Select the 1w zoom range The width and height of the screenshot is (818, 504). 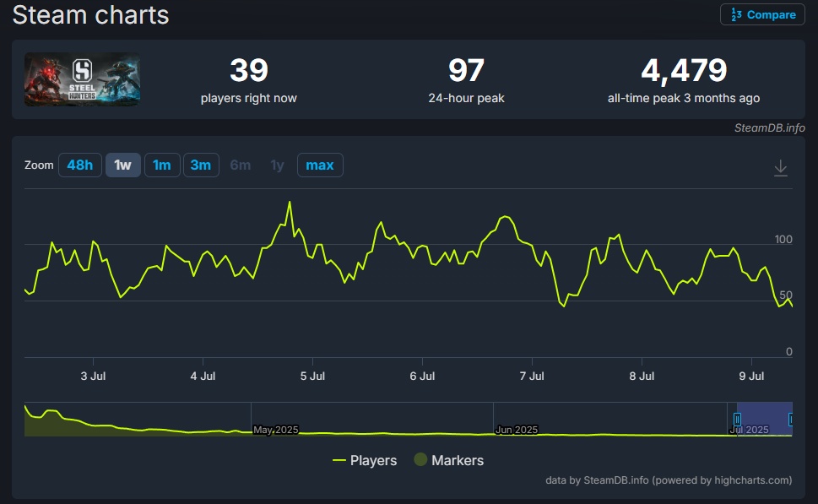point(122,165)
